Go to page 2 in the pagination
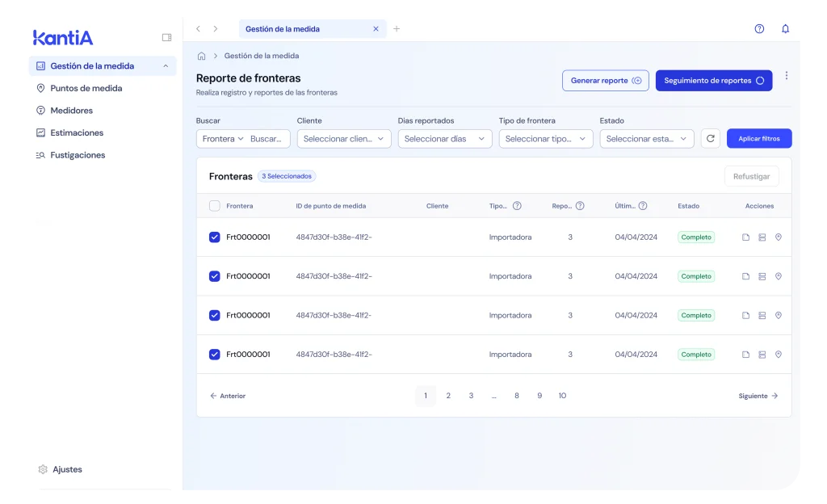This screenshot has height=504, width=827. click(448, 396)
